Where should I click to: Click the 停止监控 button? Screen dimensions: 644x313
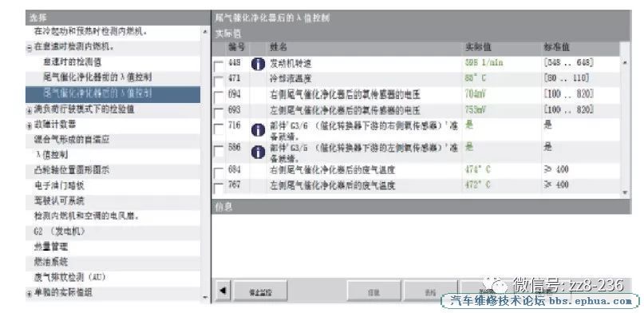(260, 291)
